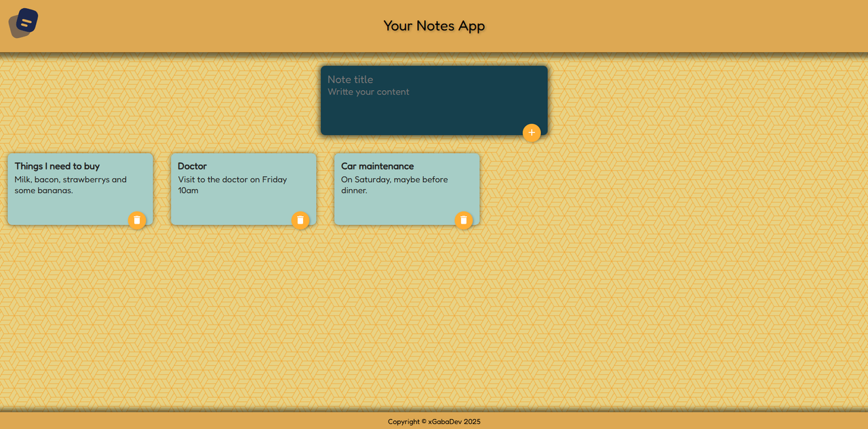Click the 'Visit to the doctor on Friday' text
This screenshot has width=868, height=429.
click(x=232, y=185)
